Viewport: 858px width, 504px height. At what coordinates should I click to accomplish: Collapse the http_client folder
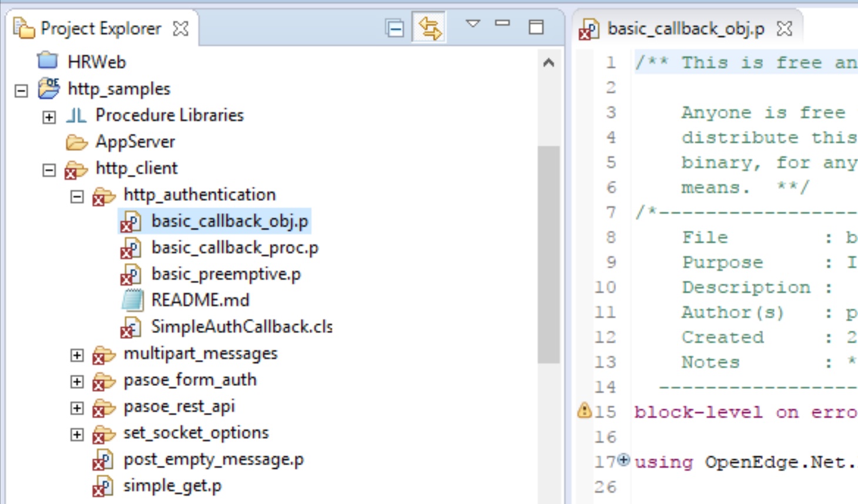point(49,170)
